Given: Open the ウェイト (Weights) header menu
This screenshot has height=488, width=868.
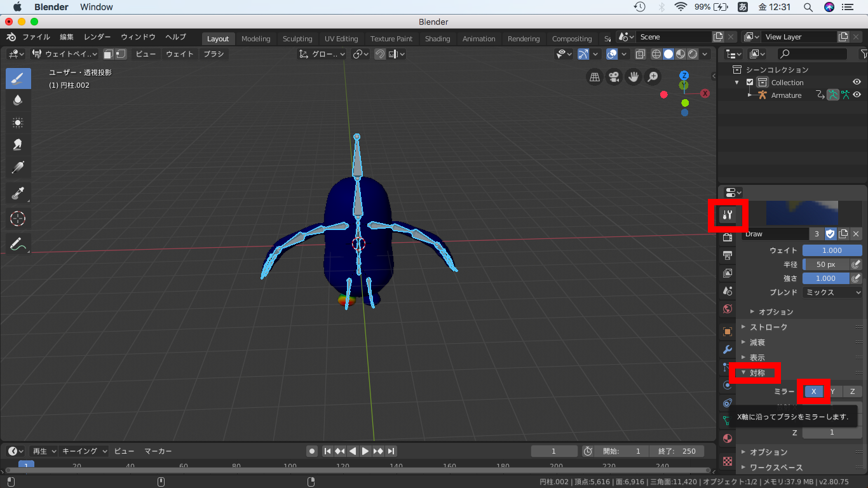Looking at the screenshot, I should 179,54.
